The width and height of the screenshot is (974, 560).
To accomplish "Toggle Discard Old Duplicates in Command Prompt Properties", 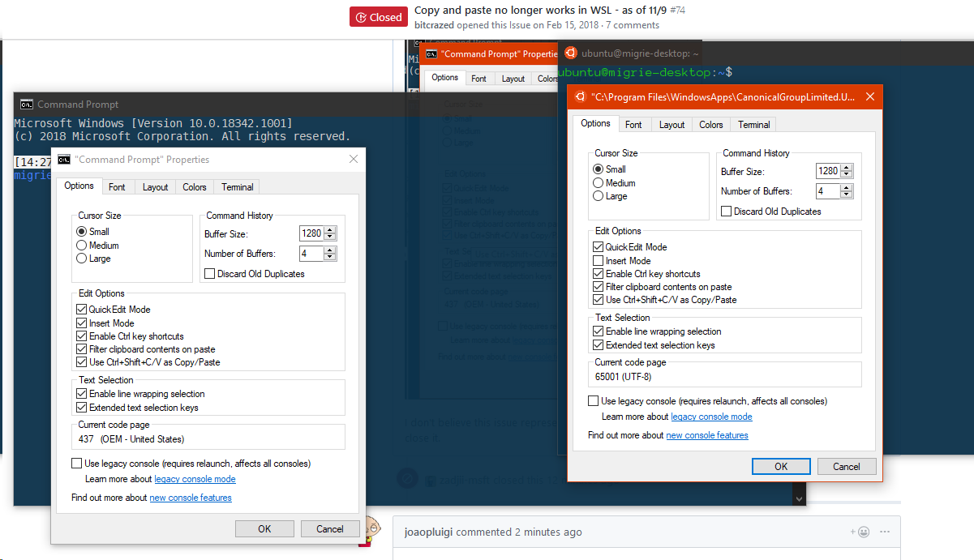I will (210, 274).
